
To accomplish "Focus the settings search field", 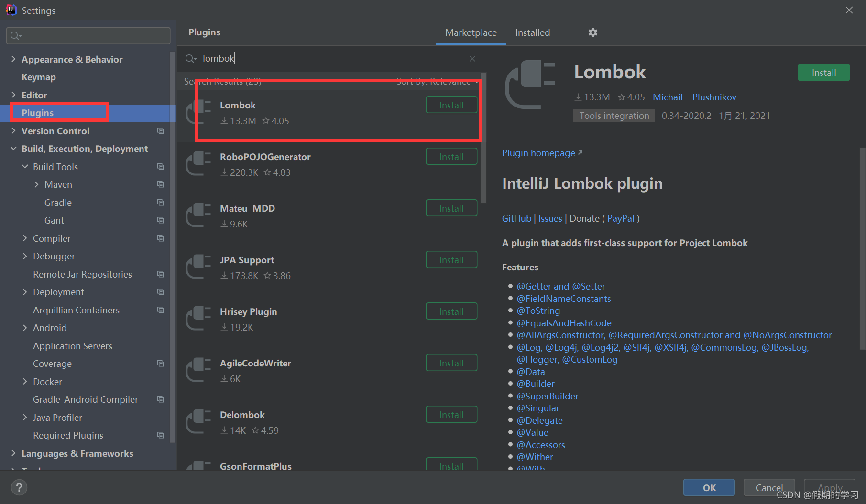I will (88, 36).
